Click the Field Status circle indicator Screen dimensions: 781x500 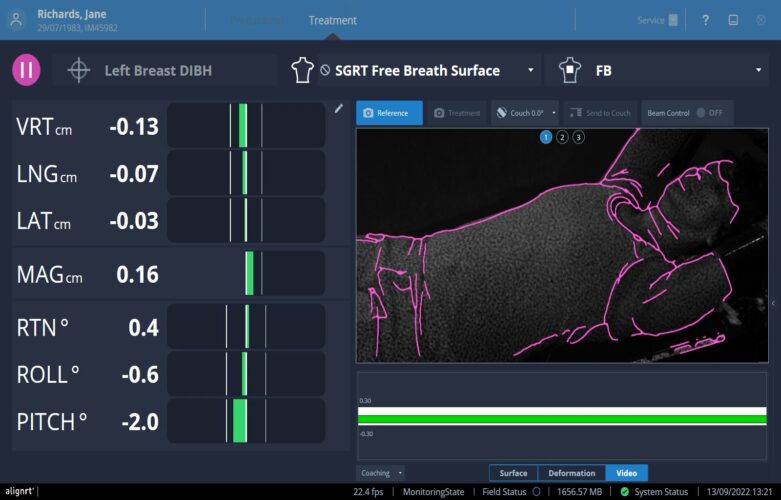point(536,492)
